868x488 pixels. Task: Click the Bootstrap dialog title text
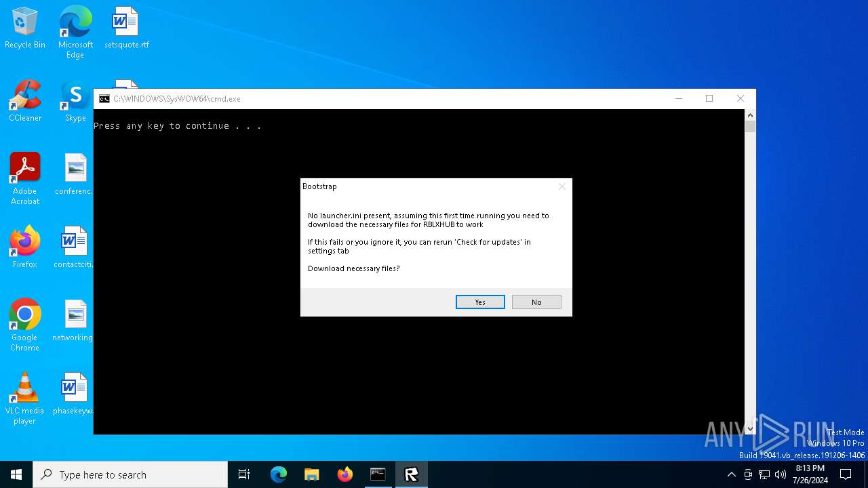(319, 186)
